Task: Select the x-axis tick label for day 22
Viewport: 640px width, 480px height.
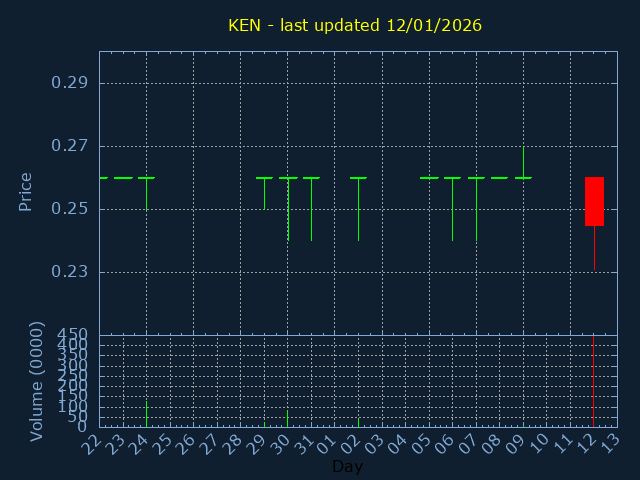Action: click(x=93, y=441)
